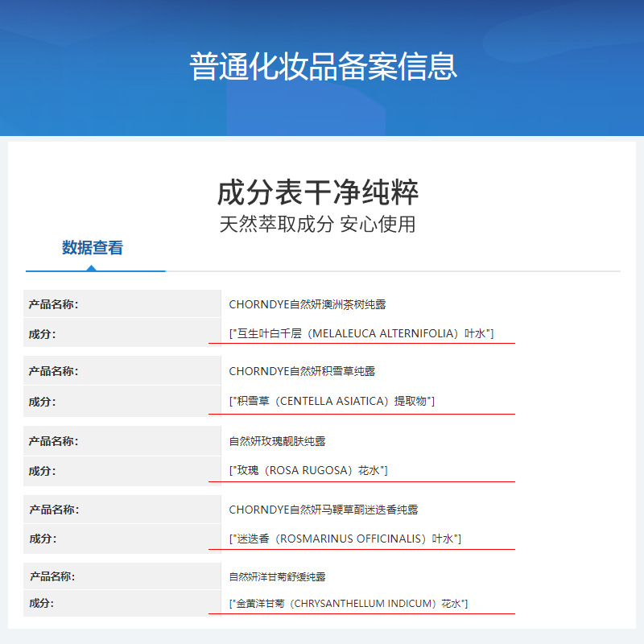Viewport: 644px width, 644px height.
Task: Select the 天然萃取成分 安心使用 subtitle text
Action: coord(317,224)
